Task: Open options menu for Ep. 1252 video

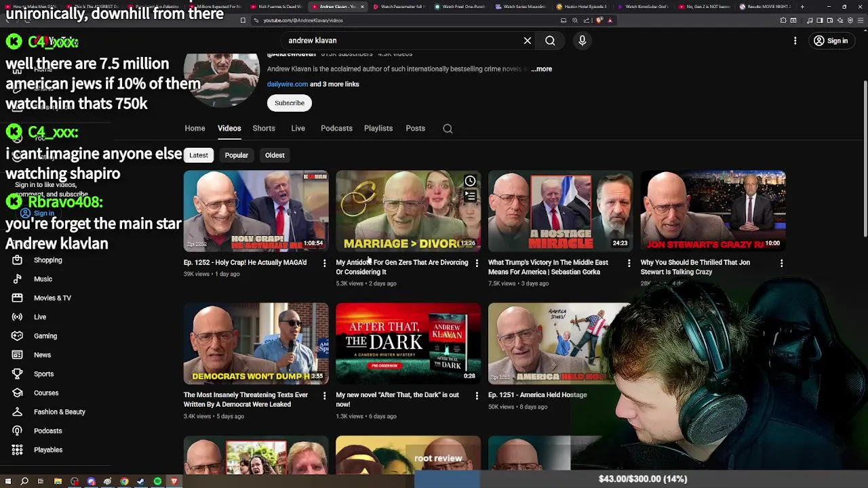Action: (x=324, y=263)
